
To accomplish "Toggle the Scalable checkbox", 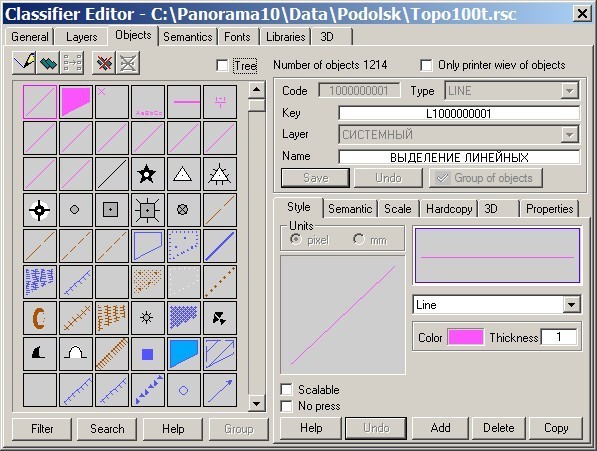I will point(286,390).
